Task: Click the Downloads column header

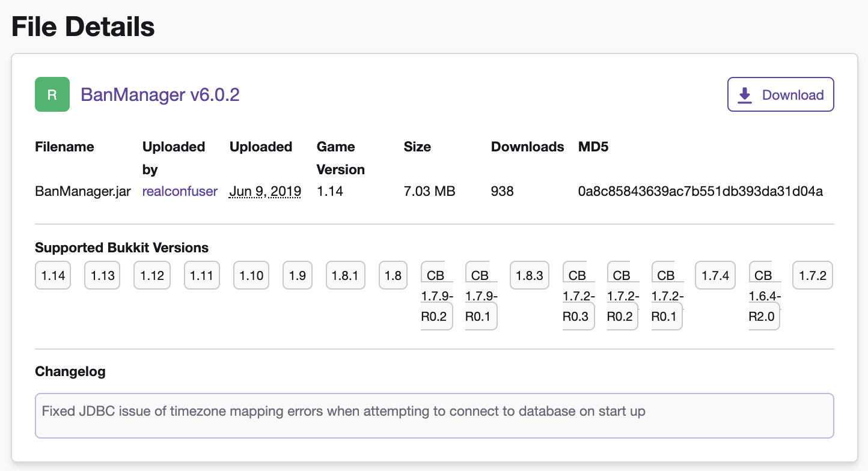Action: point(528,147)
